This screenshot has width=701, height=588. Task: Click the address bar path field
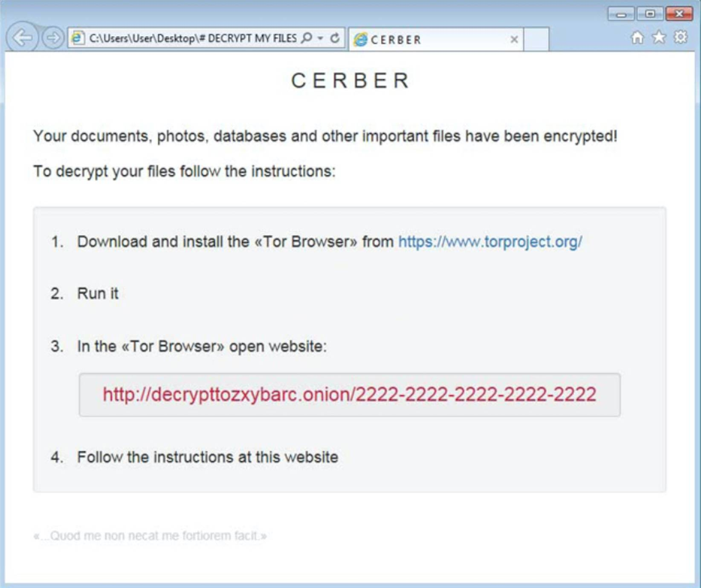193,38
